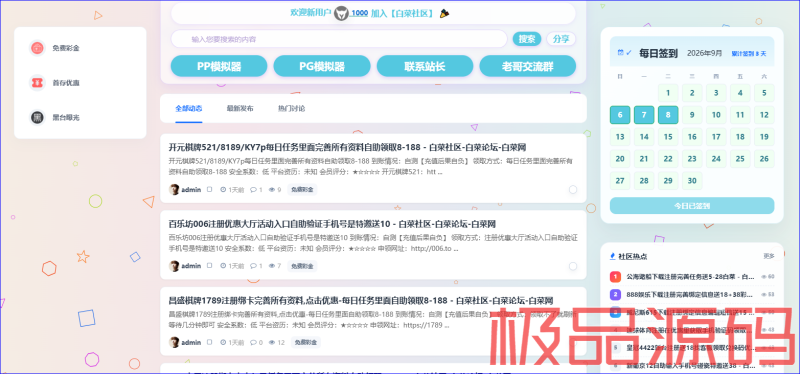Click clock icon on 百乐坊006 post

click(223, 266)
